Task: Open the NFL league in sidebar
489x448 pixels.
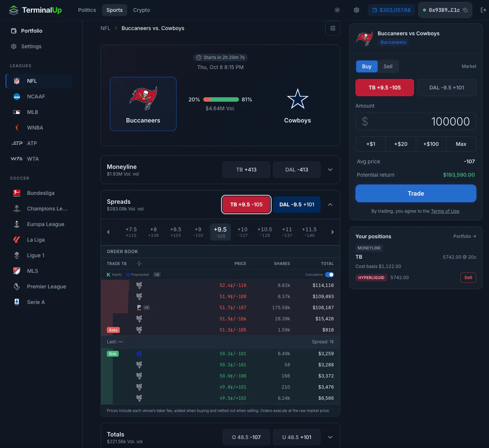Action: tap(39, 81)
